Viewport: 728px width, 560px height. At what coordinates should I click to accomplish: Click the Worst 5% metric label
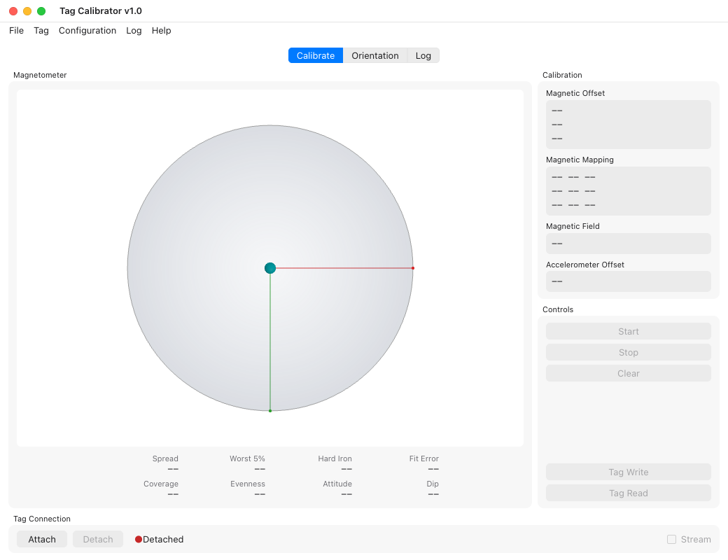(248, 458)
